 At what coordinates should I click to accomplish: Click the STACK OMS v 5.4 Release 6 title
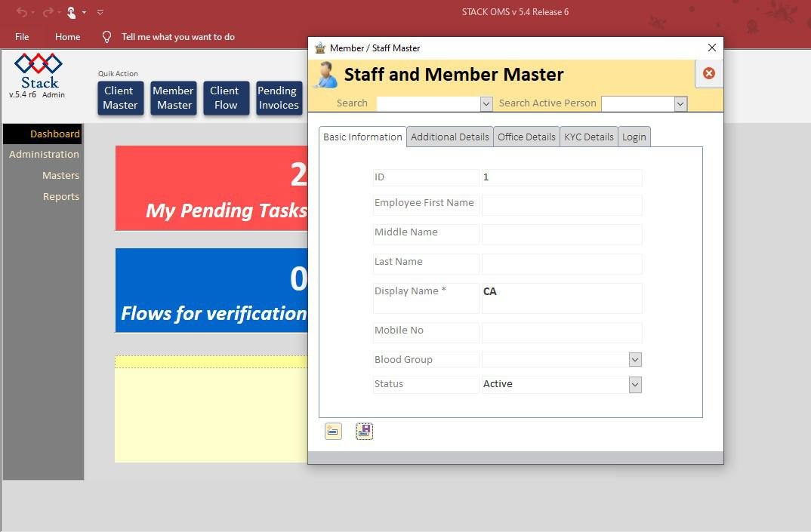pyautogui.click(x=515, y=12)
